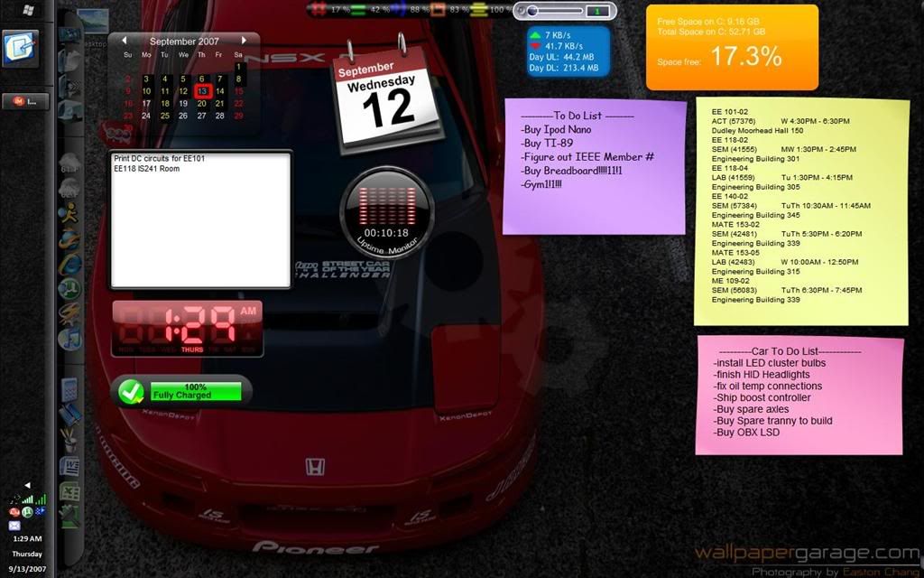The width and height of the screenshot is (924, 578).
Task: Click the volume slider knob
Action: [532, 11]
